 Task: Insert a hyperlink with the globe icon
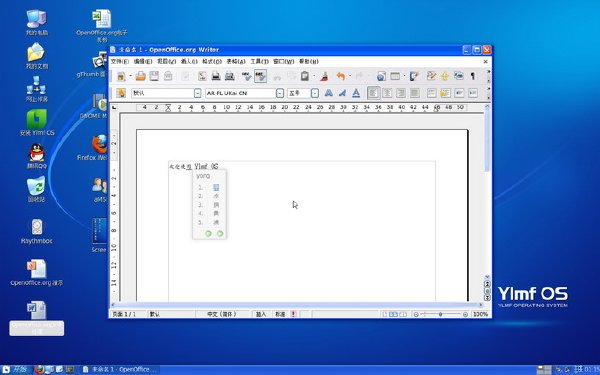point(381,76)
